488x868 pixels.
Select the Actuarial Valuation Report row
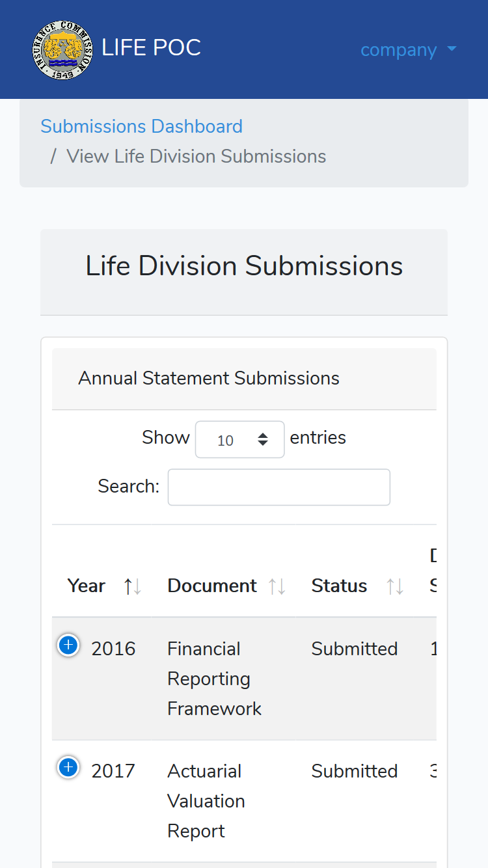tap(244, 801)
